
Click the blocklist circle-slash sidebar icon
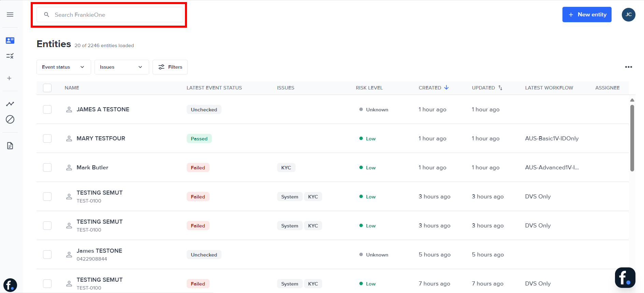10,119
